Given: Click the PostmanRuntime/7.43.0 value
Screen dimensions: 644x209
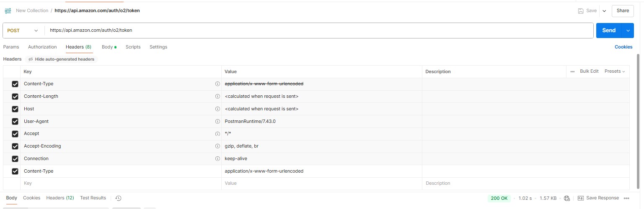Looking at the screenshot, I should tap(250, 122).
